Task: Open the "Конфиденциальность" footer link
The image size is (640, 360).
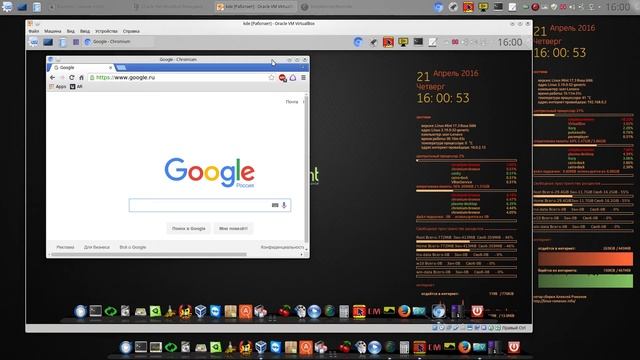Action: pos(282,247)
